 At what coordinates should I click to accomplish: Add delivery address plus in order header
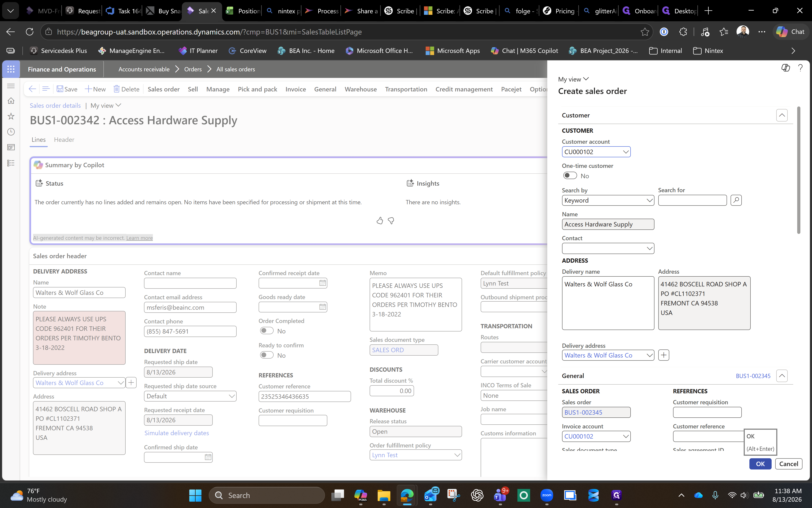point(131,383)
